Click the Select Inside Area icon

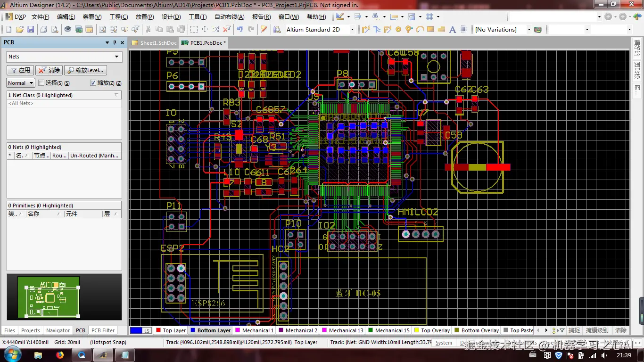click(193, 29)
